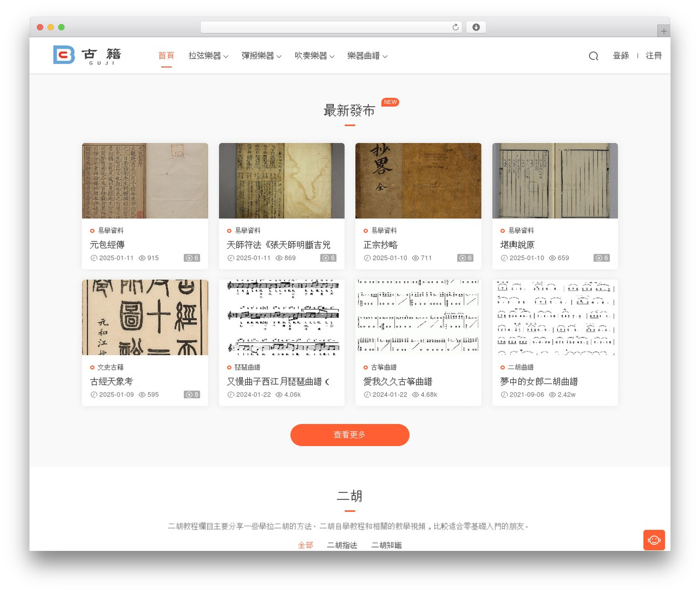The height and width of the screenshot is (593, 700).
Task: Select the 二胡知識 filter tab
Action: (x=386, y=545)
